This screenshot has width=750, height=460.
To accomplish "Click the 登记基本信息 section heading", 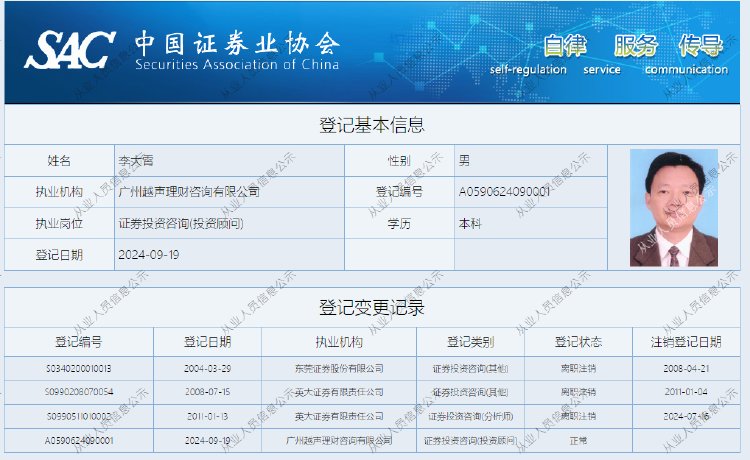I will tap(372, 125).
